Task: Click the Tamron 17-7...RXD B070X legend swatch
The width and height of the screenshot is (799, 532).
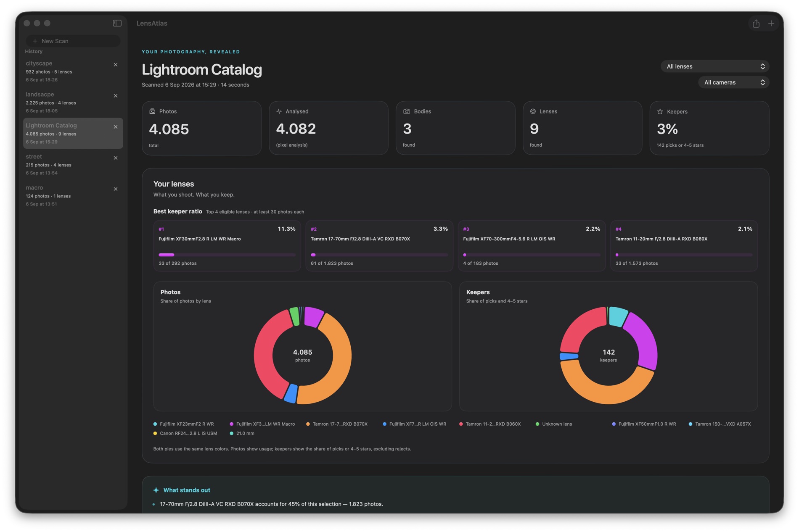Action: click(x=308, y=424)
